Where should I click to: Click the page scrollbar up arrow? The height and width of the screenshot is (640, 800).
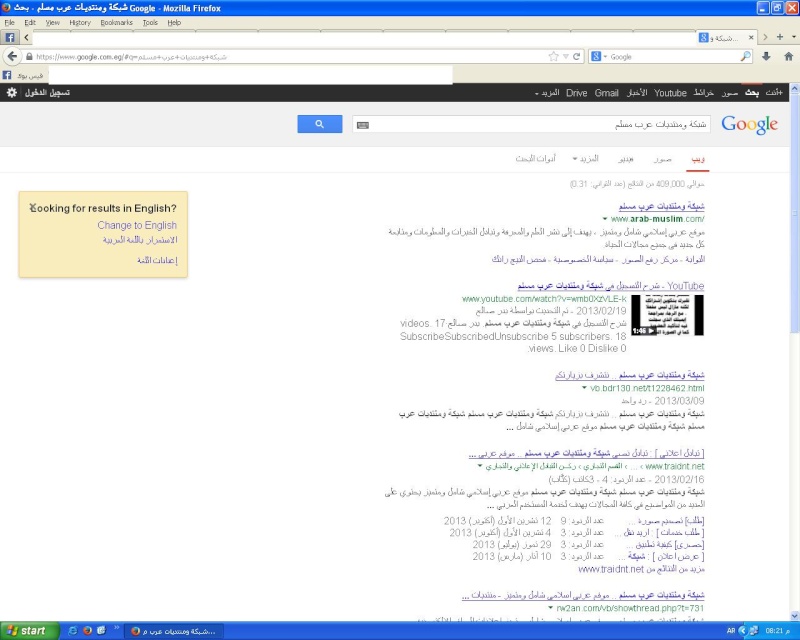pos(794,88)
